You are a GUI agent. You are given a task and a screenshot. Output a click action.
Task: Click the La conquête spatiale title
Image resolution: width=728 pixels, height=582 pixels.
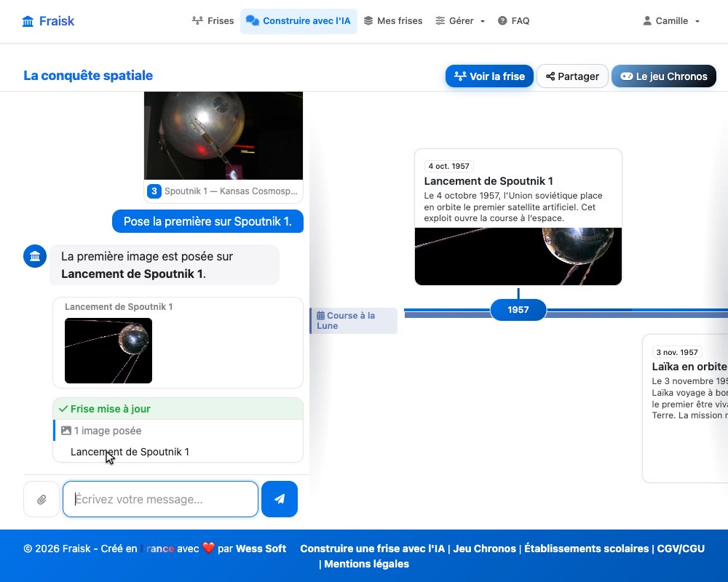(x=88, y=76)
